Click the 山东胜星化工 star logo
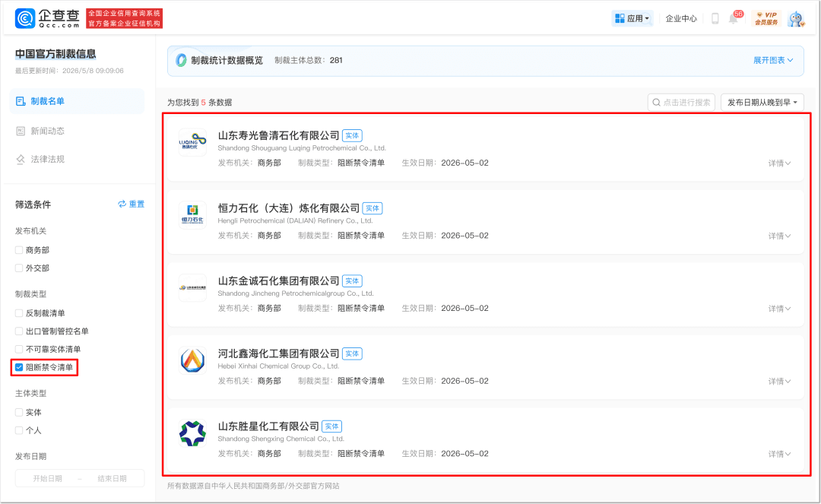The height and width of the screenshot is (504, 821). (x=192, y=433)
